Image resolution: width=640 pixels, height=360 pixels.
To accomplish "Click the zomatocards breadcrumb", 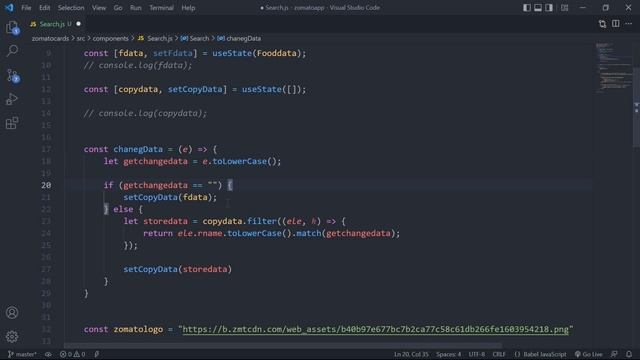I will point(51,38).
